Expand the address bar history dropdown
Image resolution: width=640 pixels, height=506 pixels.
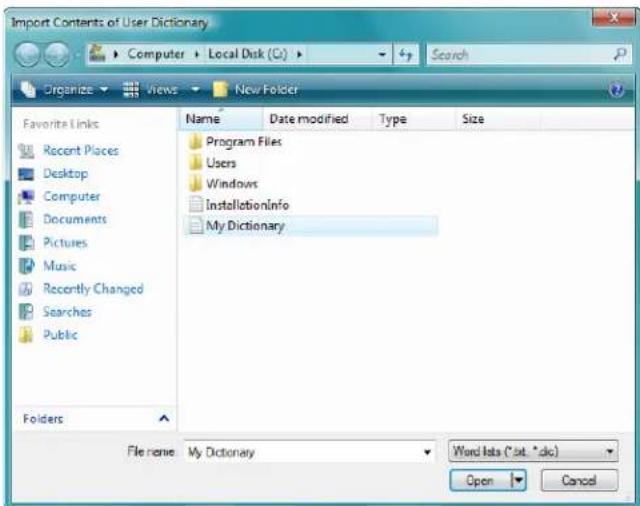pyautogui.click(x=382, y=54)
